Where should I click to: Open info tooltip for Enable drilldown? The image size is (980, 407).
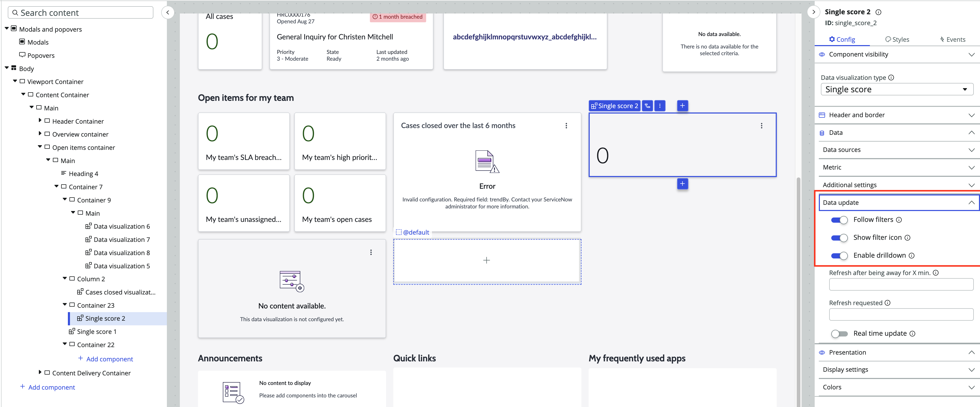pyautogui.click(x=912, y=255)
